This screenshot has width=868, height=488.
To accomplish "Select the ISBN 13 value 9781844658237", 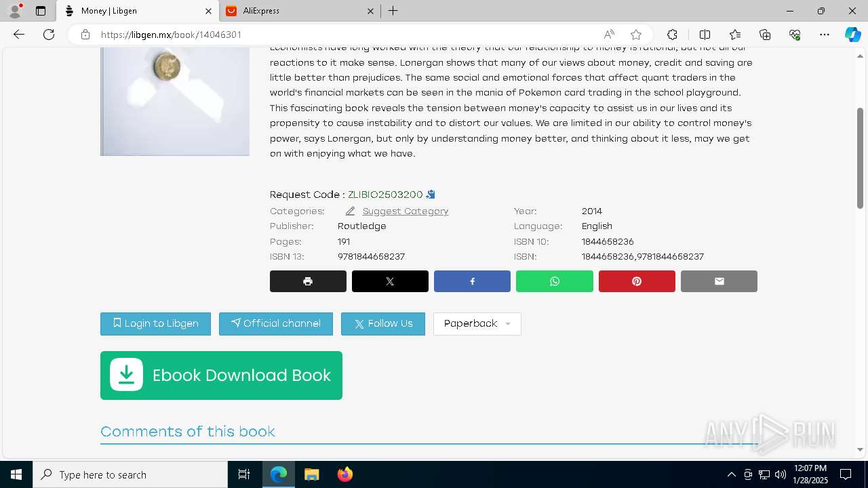I will click(371, 257).
